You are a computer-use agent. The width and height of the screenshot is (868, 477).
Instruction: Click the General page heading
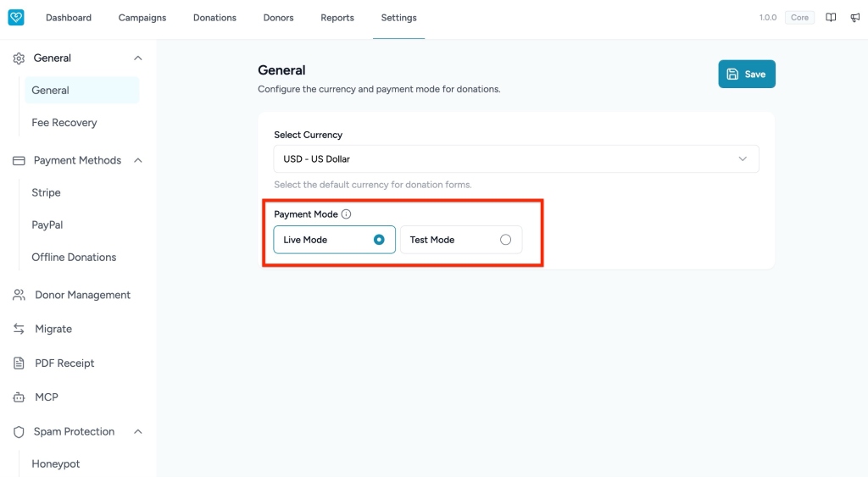coord(281,70)
